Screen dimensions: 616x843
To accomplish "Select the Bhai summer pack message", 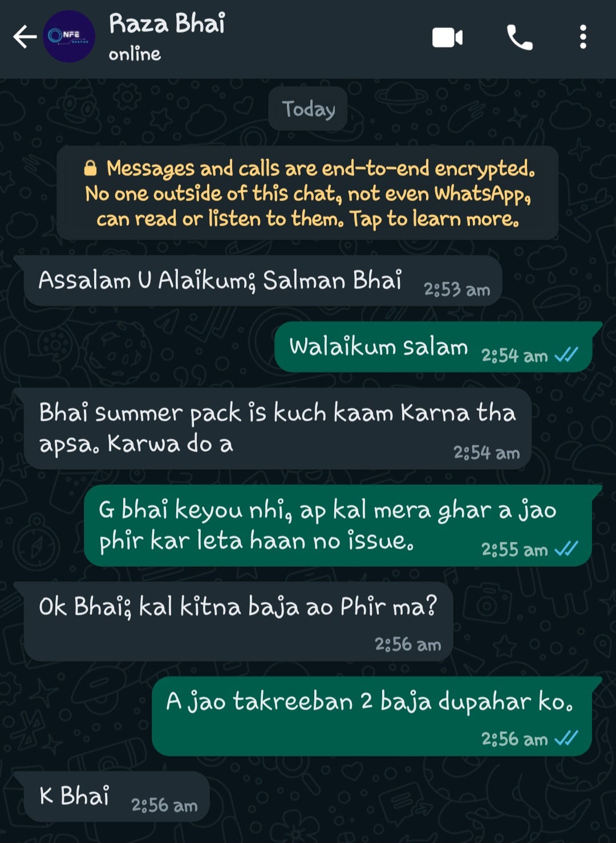I will (x=278, y=429).
